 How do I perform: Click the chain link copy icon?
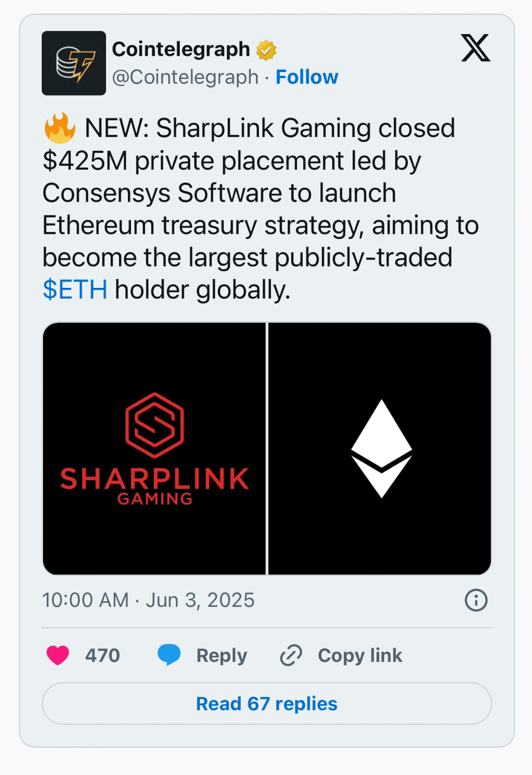click(291, 655)
